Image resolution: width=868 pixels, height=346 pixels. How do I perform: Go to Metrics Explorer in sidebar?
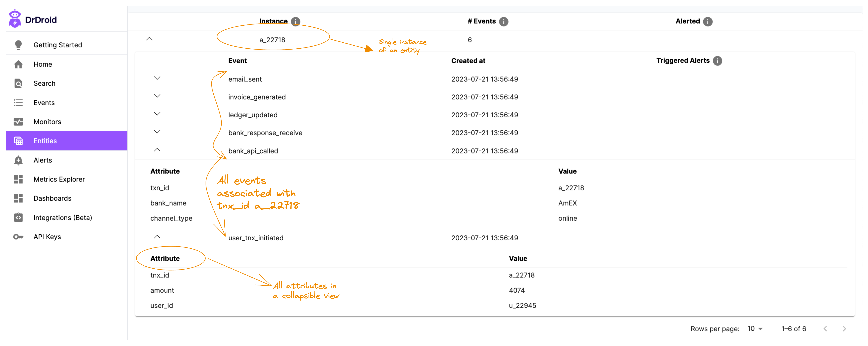point(59,179)
